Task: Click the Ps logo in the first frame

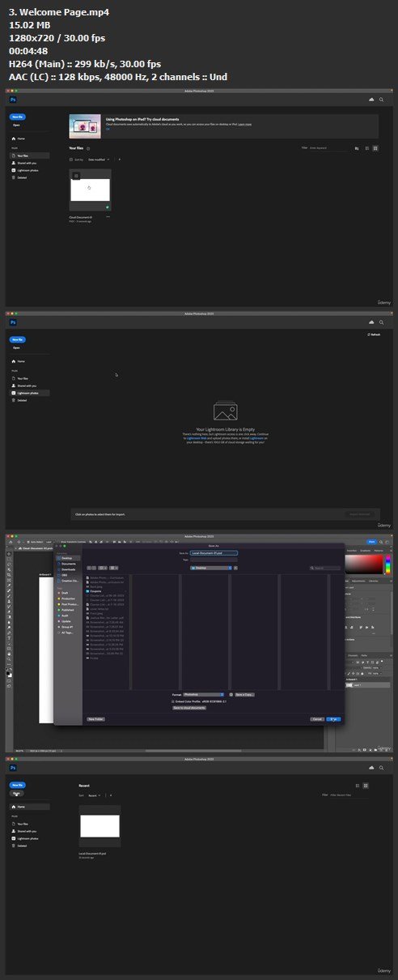Action: (13, 99)
